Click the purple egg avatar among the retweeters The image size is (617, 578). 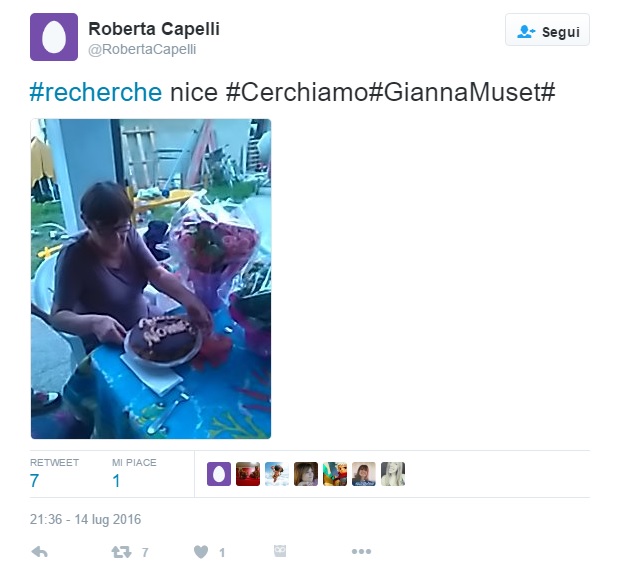[219, 474]
